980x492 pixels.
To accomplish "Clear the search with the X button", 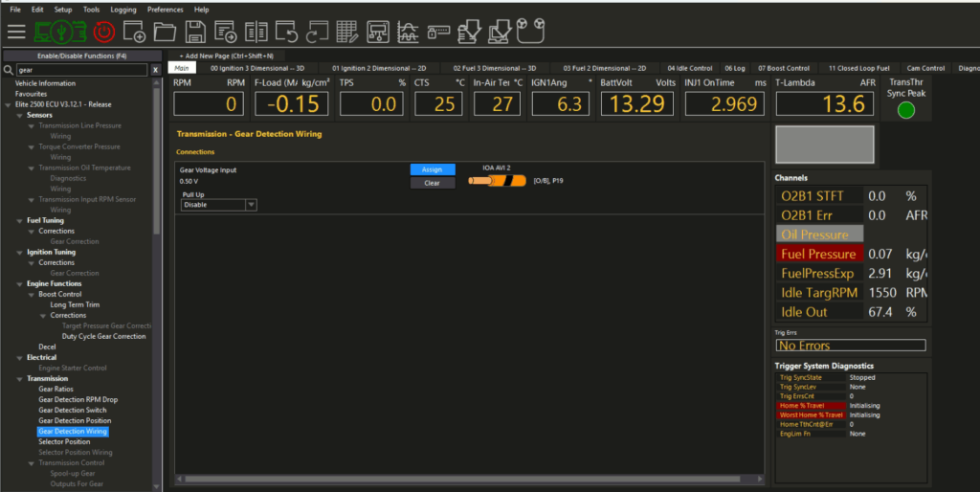I will tap(156, 70).
